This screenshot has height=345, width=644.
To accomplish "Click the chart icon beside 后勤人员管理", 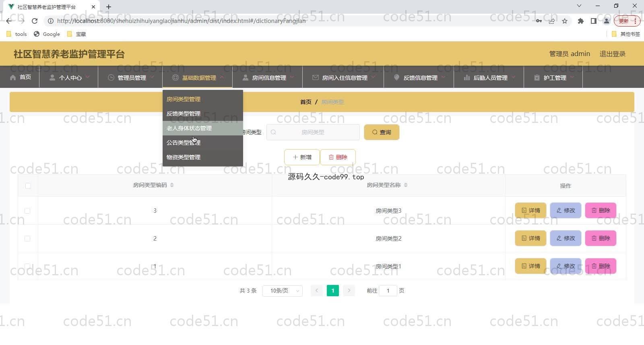I will point(467,77).
